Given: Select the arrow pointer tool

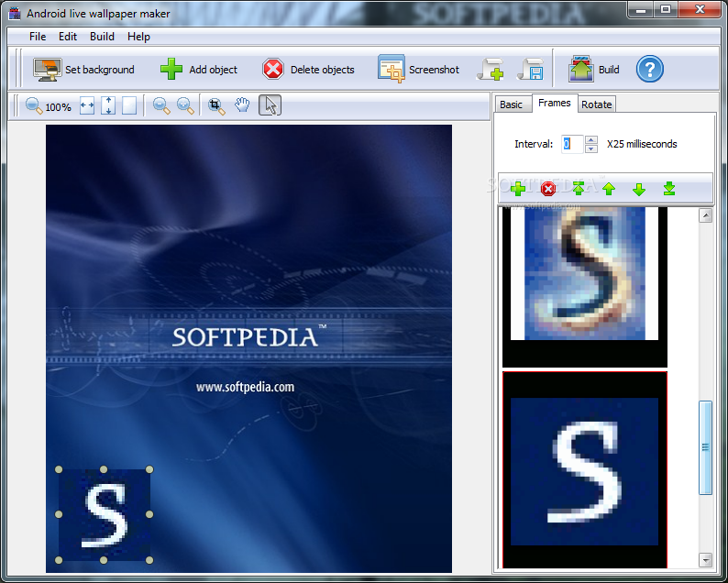Looking at the screenshot, I should tap(270, 104).
